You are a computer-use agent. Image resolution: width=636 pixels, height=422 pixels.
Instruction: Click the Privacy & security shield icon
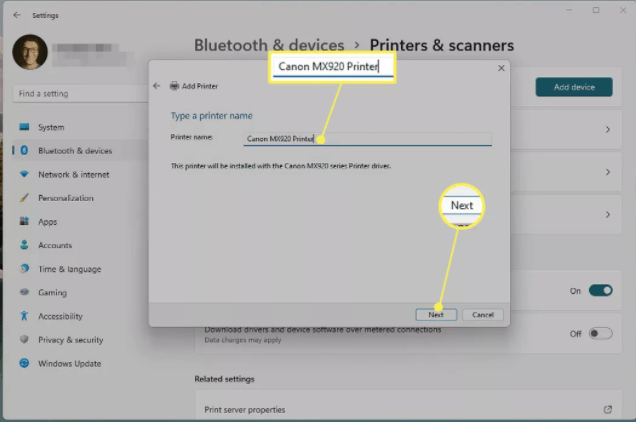coord(24,339)
